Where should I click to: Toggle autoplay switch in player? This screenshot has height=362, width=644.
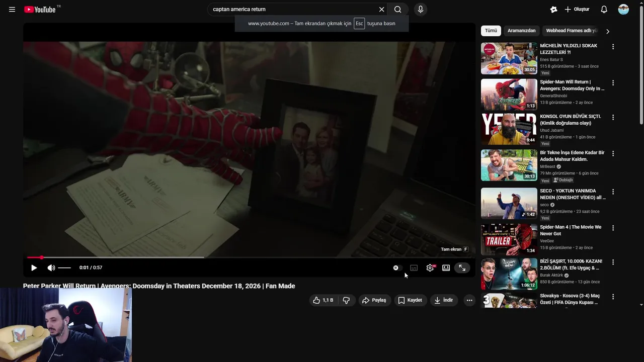point(398,268)
